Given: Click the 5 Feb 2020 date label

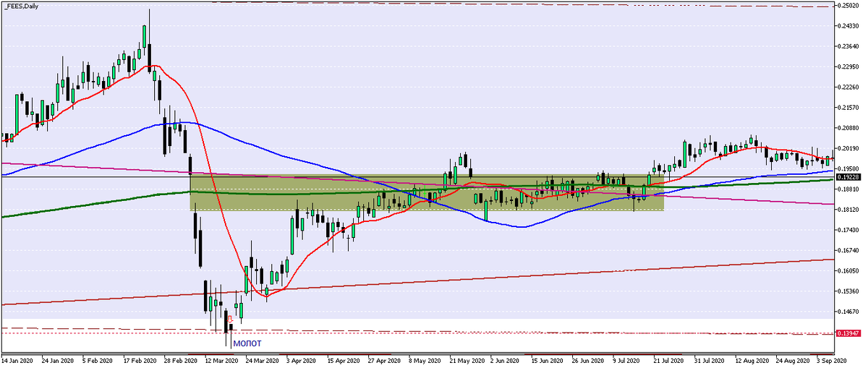Looking at the screenshot, I should [98, 359].
